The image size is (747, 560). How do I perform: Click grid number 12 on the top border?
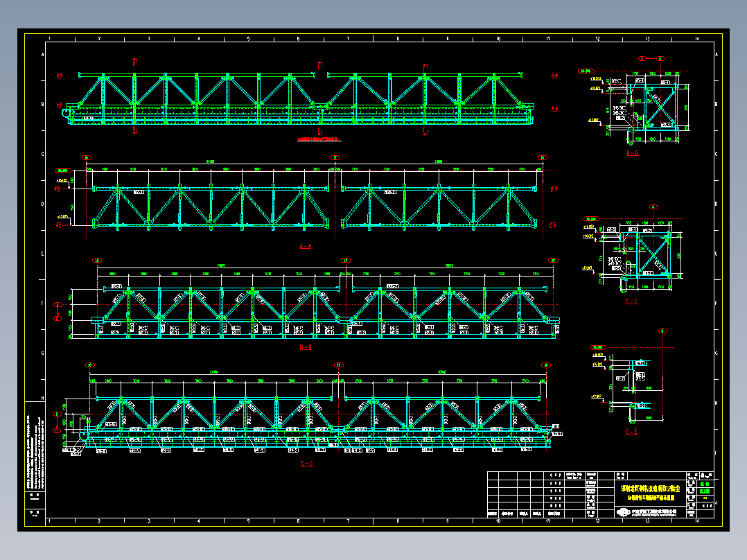tap(597, 39)
